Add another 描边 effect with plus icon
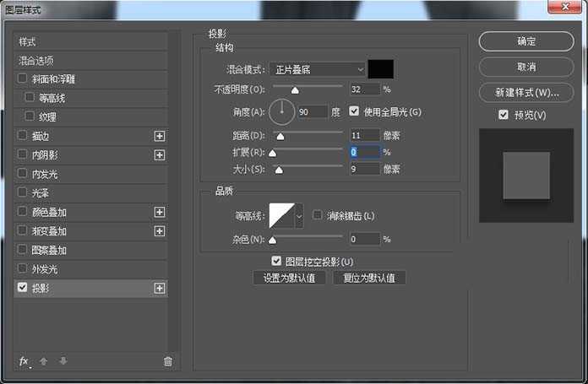The width and height of the screenshot is (588, 384). 160,136
